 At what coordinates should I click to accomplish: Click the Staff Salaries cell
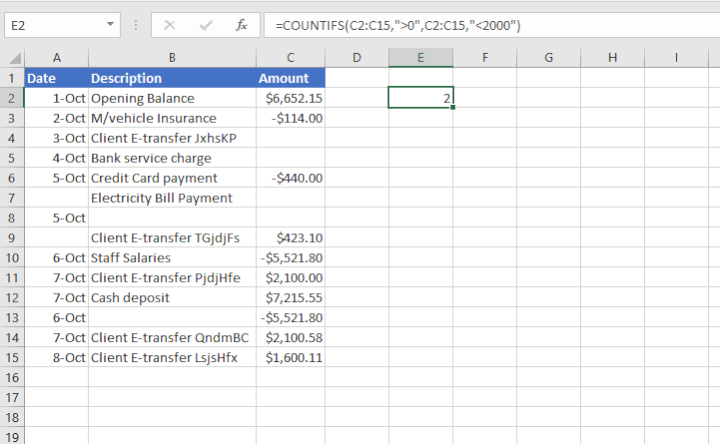(x=171, y=258)
